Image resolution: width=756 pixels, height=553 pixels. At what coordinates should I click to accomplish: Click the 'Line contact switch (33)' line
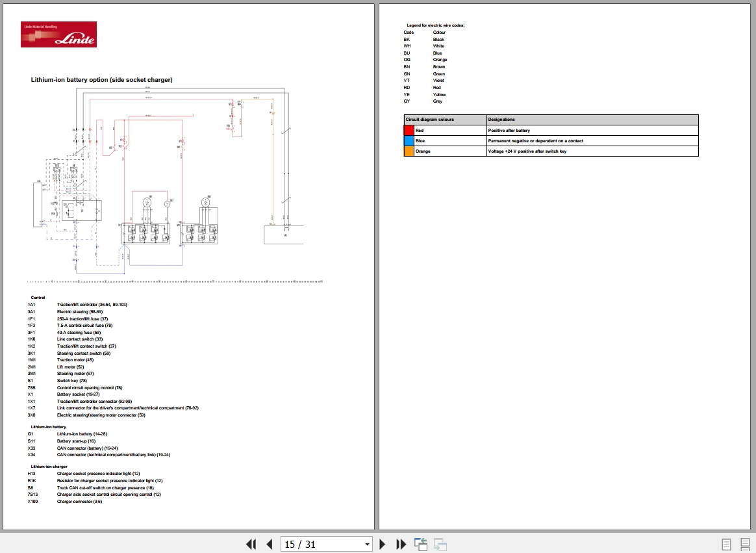(x=80, y=339)
